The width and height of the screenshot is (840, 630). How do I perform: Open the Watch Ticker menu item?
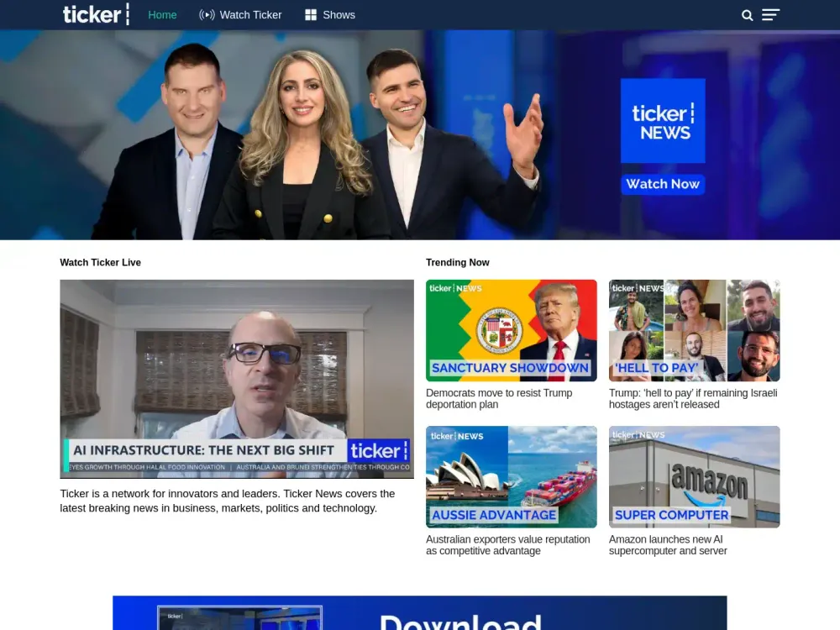pyautogui.click(x=250, y=15)
